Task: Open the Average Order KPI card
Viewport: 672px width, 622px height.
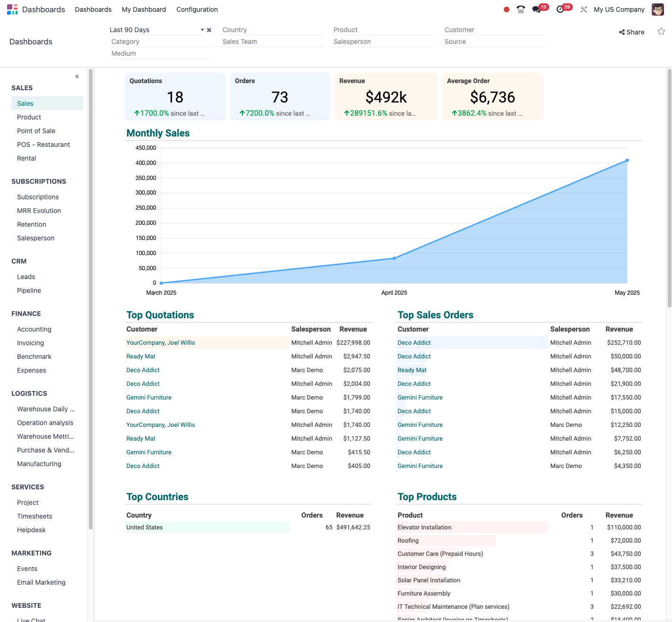Action: tap(492, 97)
